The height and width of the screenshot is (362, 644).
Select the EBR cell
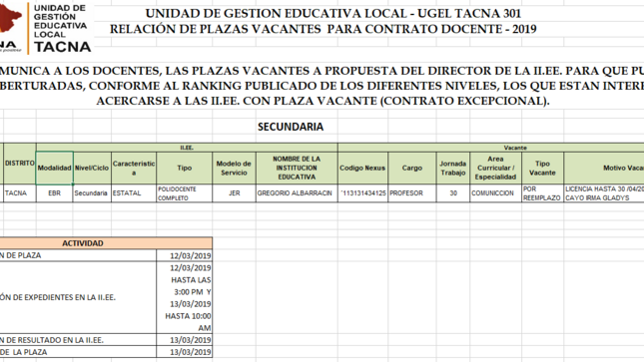[x=55, y=193]
